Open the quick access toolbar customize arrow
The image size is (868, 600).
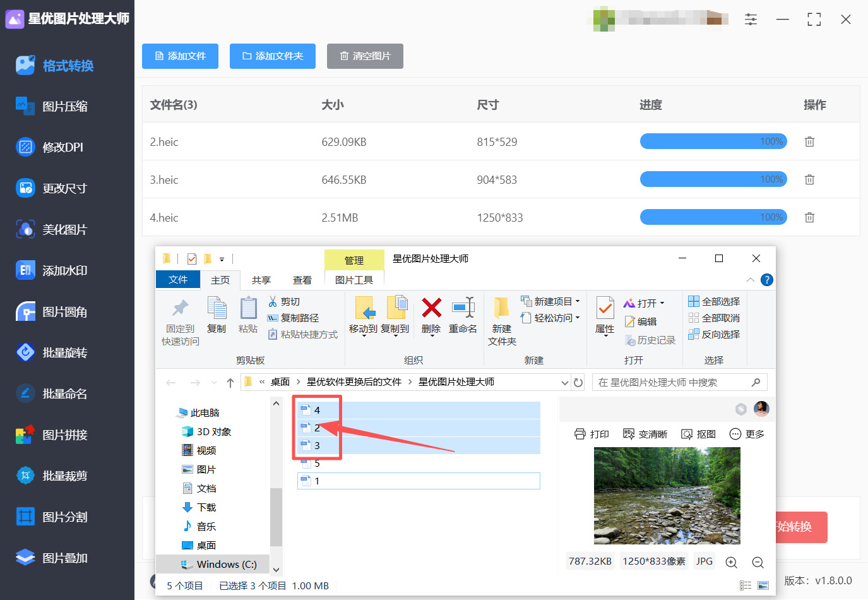point(222,259)
